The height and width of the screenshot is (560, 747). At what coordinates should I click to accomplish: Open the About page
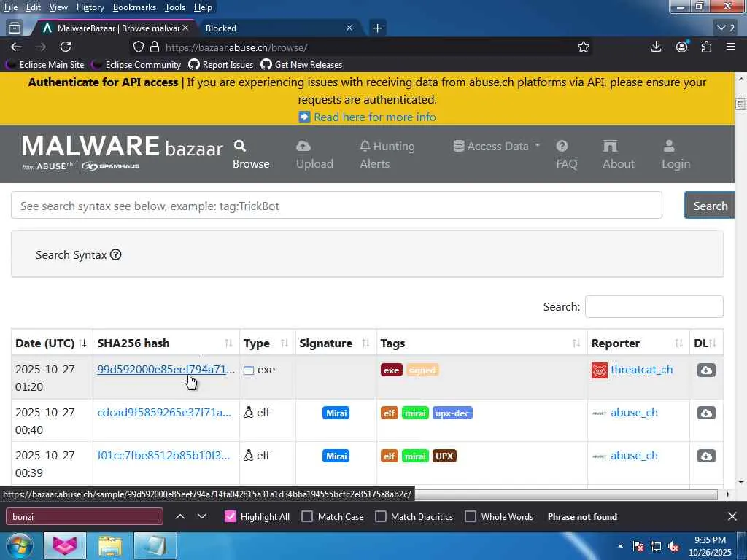[x=619, y=155]
